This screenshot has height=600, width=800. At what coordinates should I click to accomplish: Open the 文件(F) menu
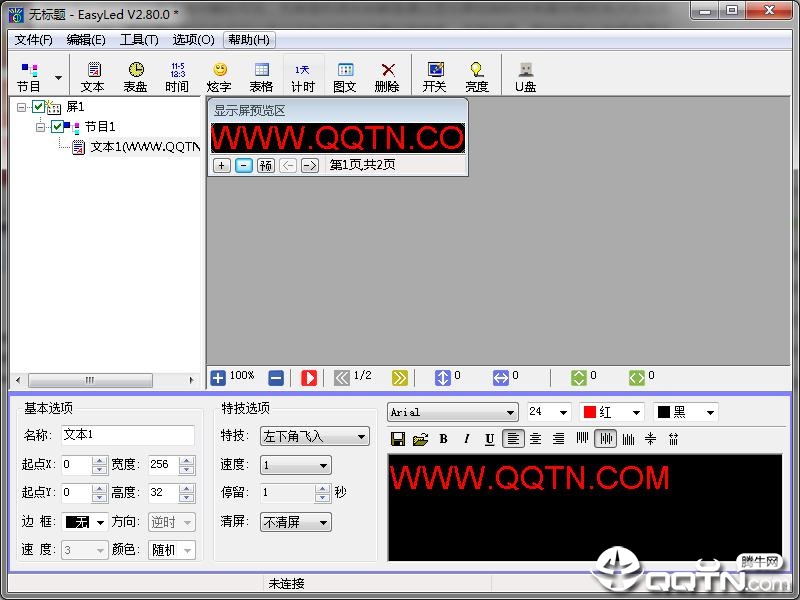(x=34, y=40)
